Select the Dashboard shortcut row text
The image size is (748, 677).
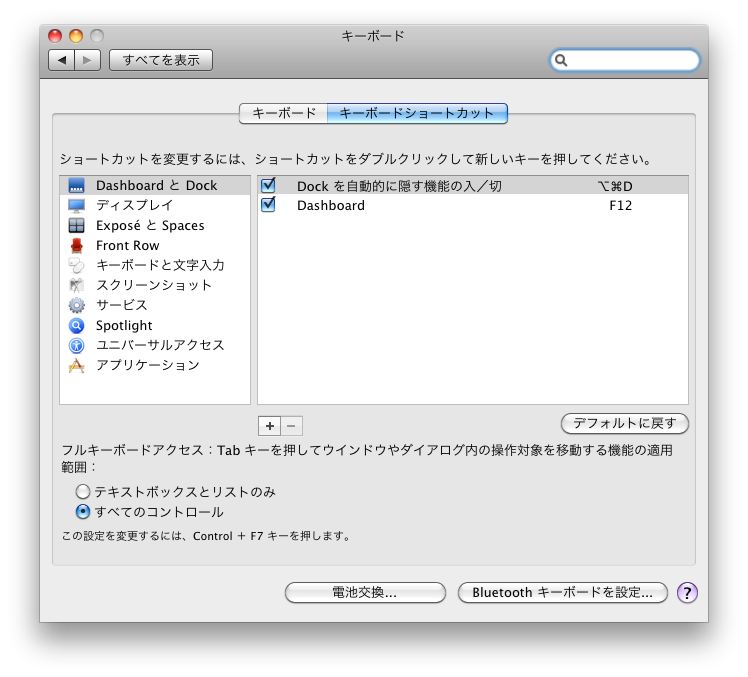331,206
